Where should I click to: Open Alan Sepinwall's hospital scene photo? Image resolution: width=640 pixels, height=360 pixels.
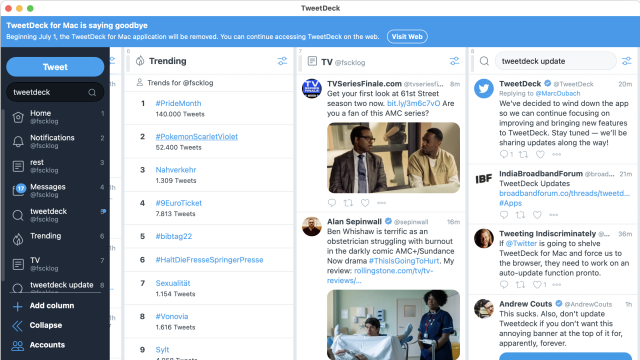393,325
